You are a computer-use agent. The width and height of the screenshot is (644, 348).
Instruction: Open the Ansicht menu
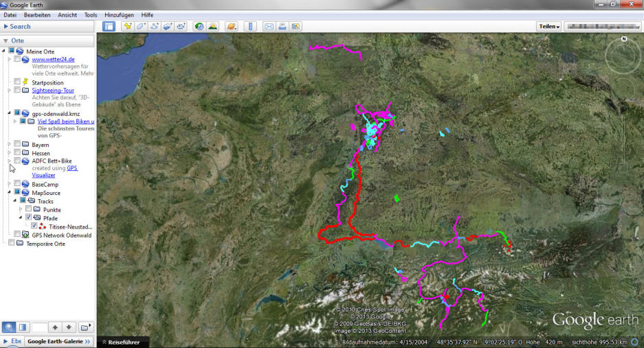[x=67, y=14]
